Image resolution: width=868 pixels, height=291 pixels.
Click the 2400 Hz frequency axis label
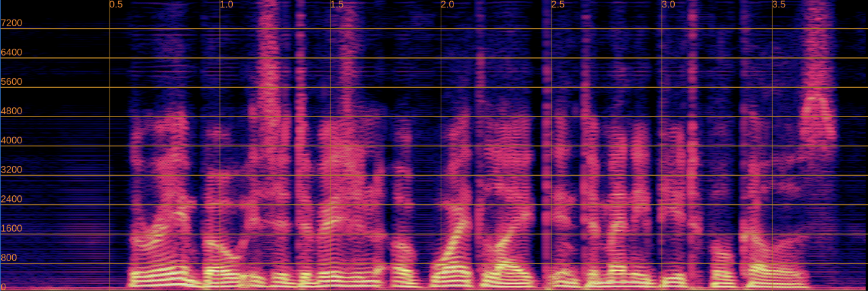12,199
